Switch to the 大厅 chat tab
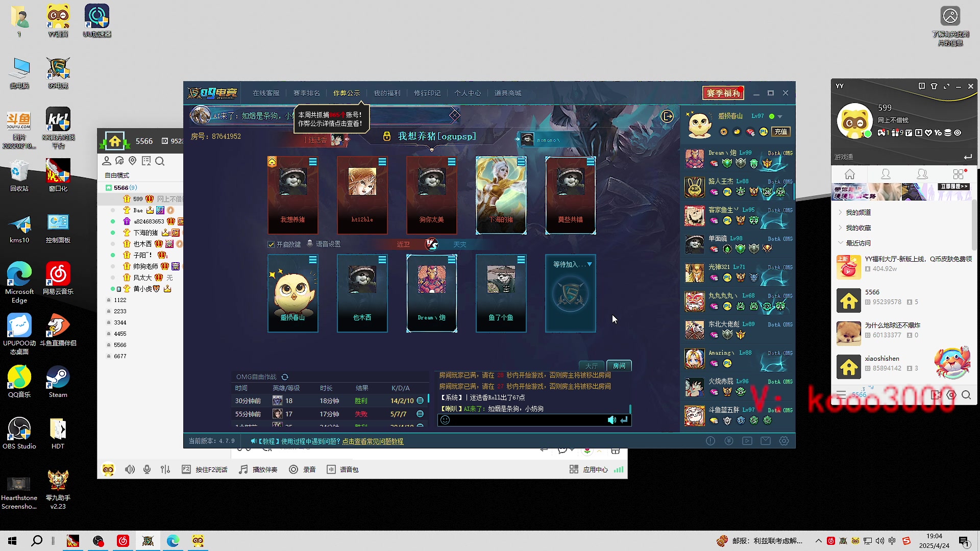This screenshot has height=551, width=980. tap(592, 366)
